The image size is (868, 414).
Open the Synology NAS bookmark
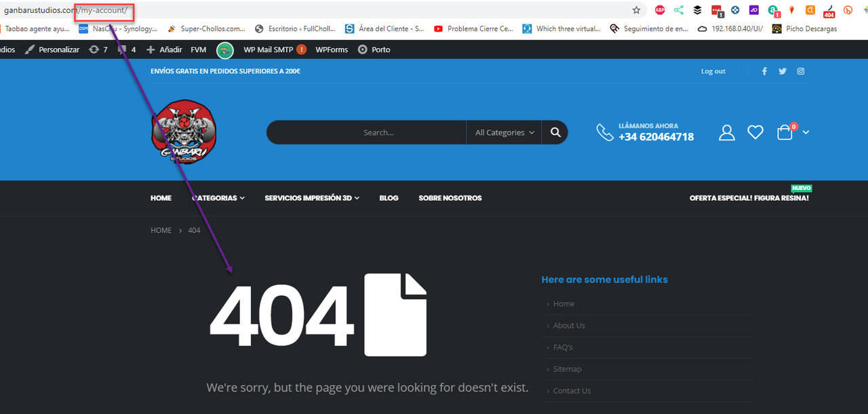[118, 29]
